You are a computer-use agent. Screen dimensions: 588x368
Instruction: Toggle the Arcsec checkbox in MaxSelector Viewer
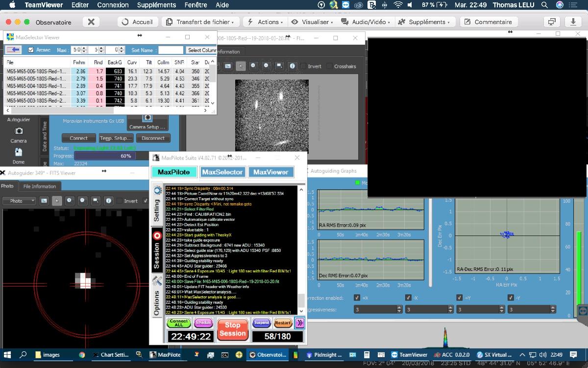pyautogui.click(x=31, y=50)
